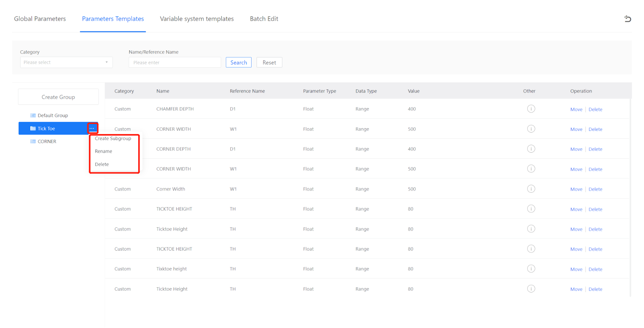644x328 pixels.
Task: Choose Create Subgroup from context menu
Action: pyautogui.click(x=113, y=139)
